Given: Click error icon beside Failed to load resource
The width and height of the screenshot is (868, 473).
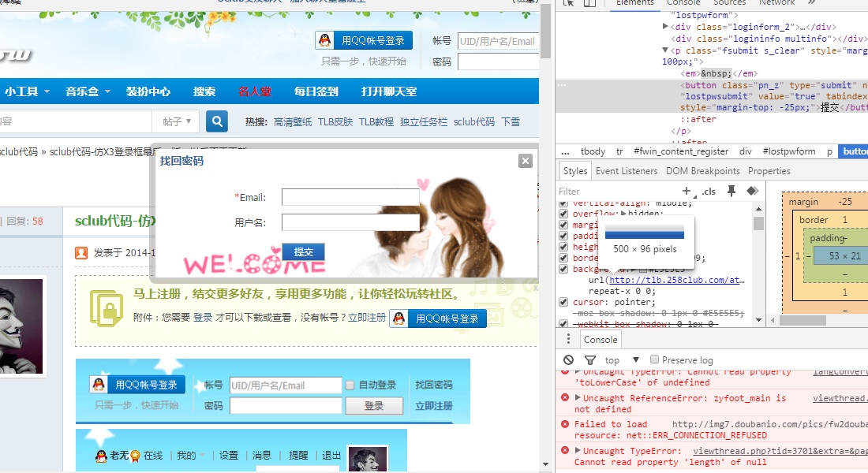Looking at the screenshot, I should tap(565, 424).
